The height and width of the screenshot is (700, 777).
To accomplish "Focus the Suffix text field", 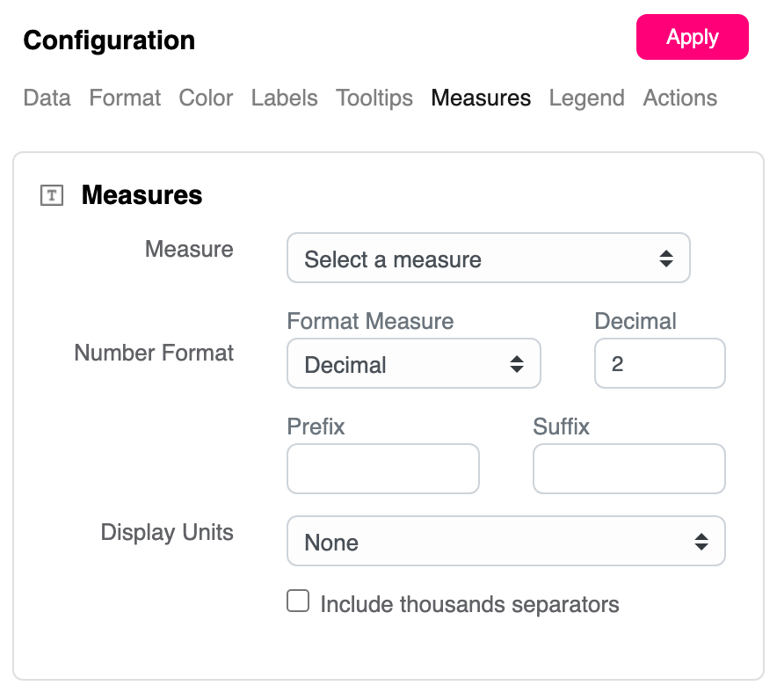I will click(628, 469).
